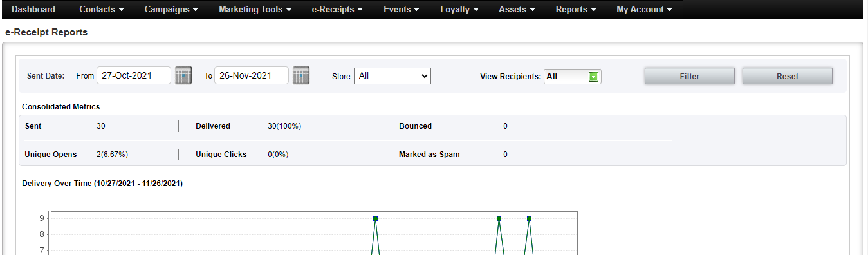Select the To date field 26-Nov-2021
The image size is (868, 255).
[x=252, y=75]
